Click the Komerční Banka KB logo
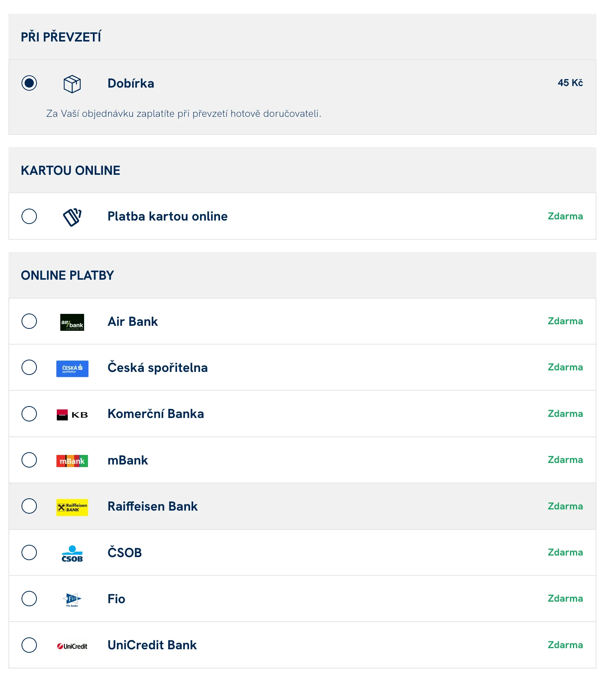This screenshot has height=700, width=606. (x=72, y=415)
